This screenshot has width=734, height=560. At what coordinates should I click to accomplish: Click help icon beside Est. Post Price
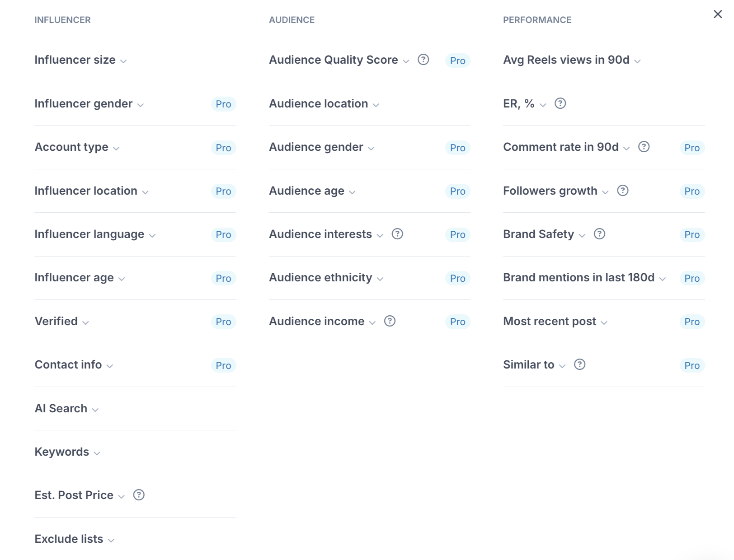139,495
